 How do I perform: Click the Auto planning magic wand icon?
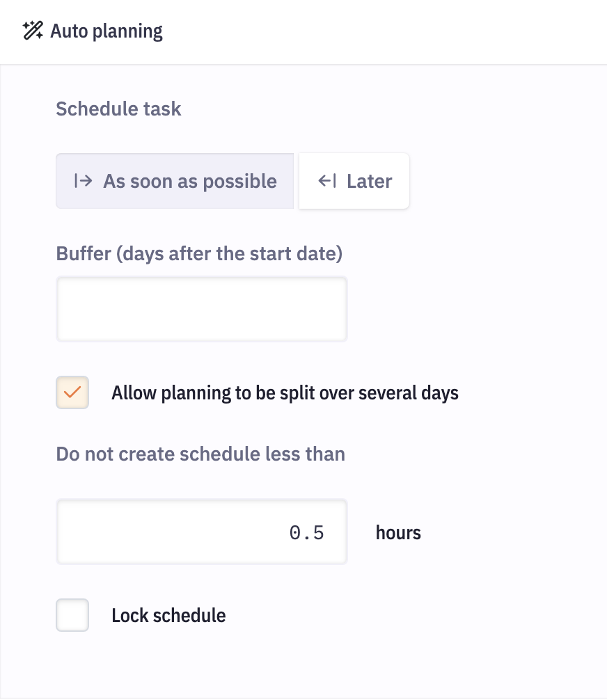tap(33, 31)
